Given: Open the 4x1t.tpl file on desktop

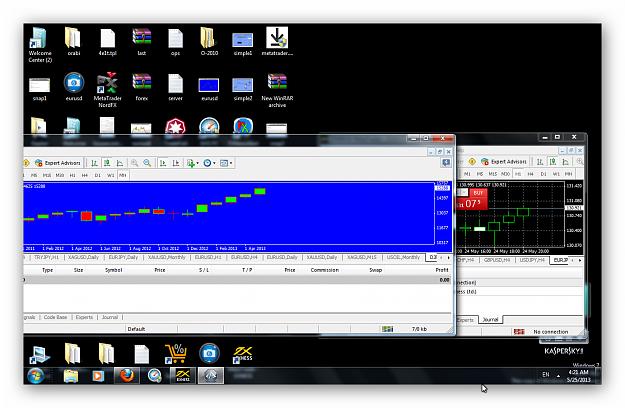Looking at the screenshot, I should click(x=108, y=41).
